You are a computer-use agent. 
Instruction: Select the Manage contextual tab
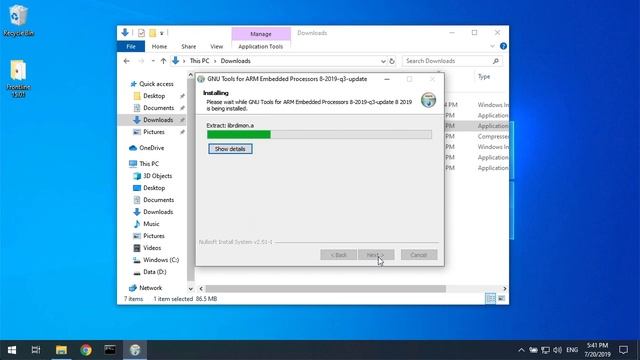click(261, 34)
